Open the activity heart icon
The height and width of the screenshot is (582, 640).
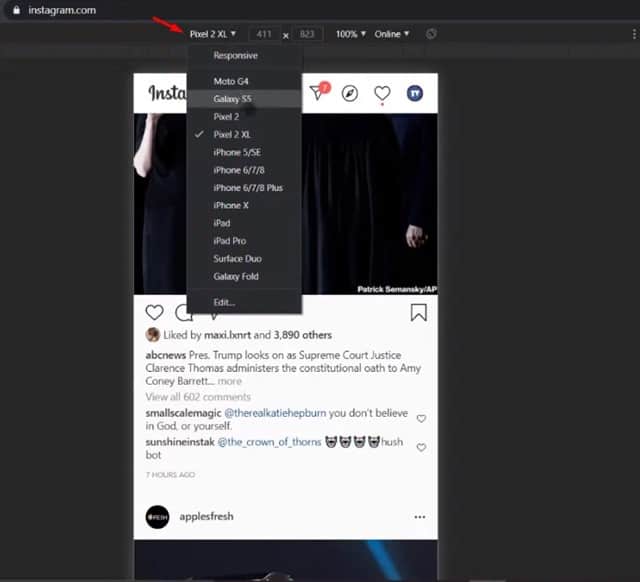[382, 93]
